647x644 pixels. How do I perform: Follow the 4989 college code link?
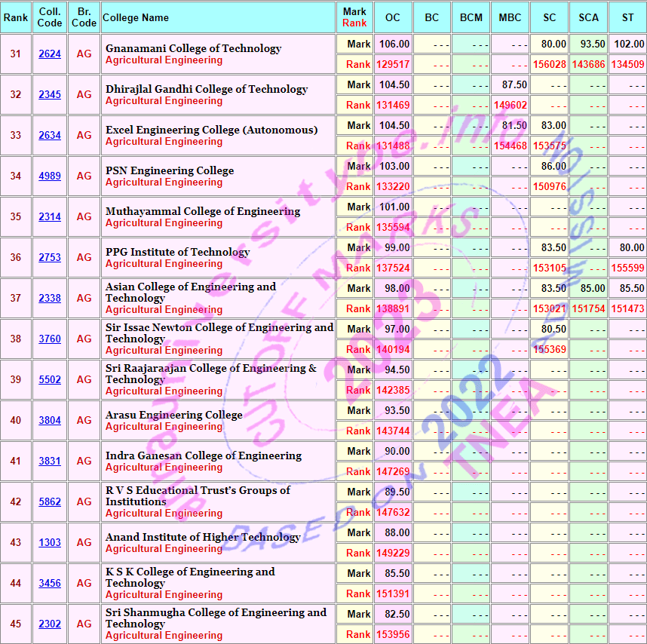coord(50,176)
